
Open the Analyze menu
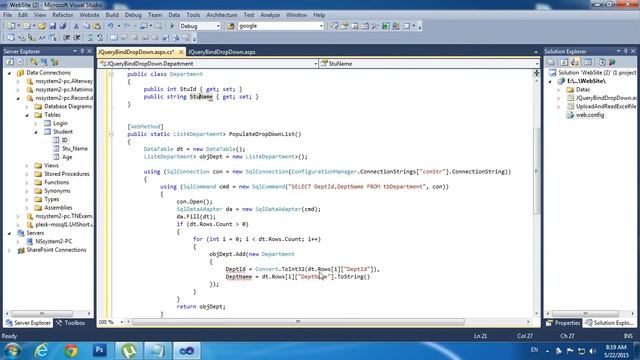click(270, 15)
